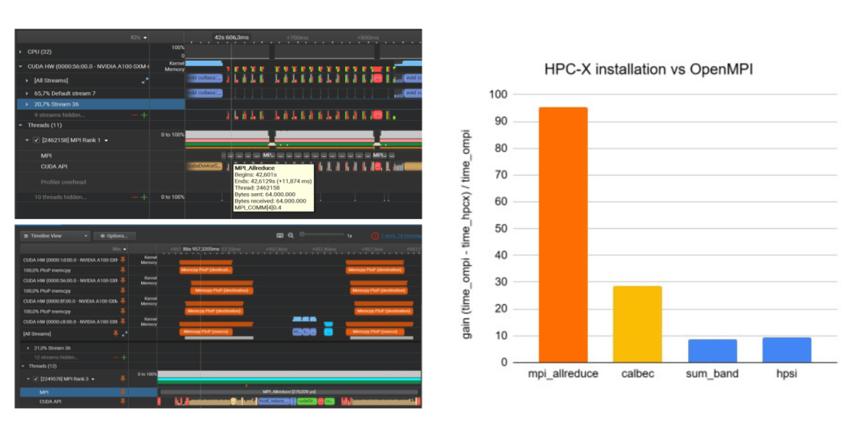Adjust the timeline zoom slider
This screenshot has width=868, height=434.
304,234
